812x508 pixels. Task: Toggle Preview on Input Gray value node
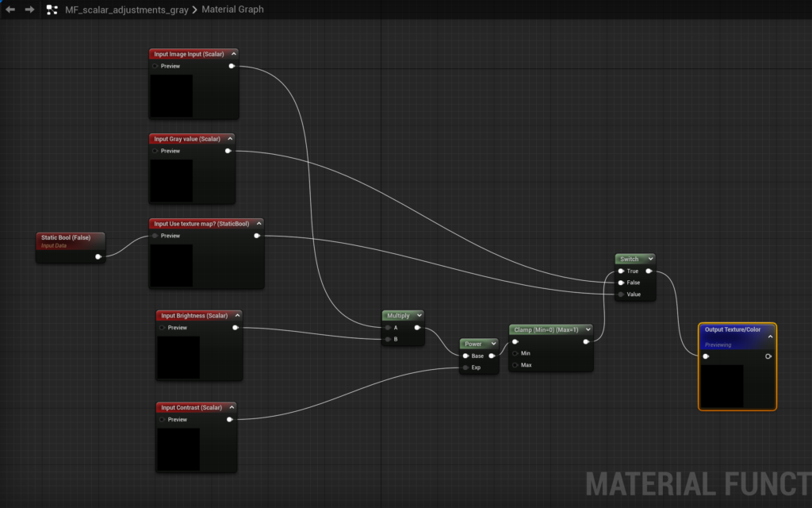pos(155,151)
